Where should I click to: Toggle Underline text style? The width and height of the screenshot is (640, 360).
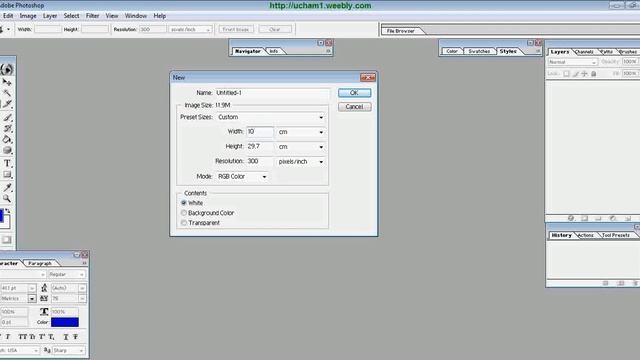point(66,337)
